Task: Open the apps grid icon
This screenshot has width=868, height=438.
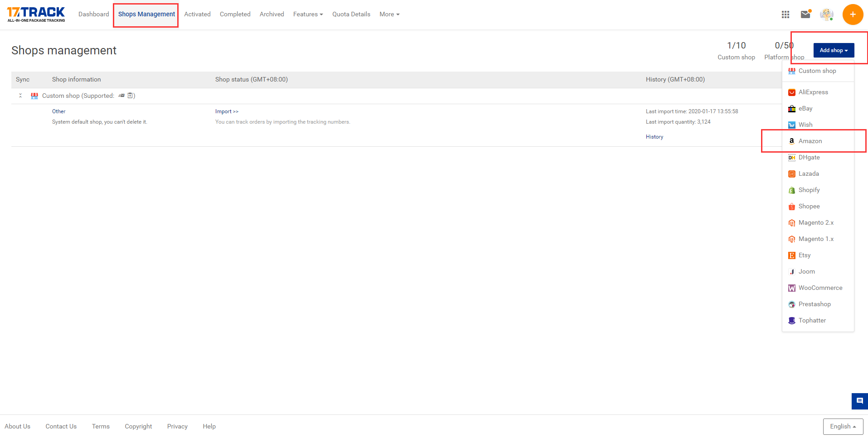Action: (x=786, y=14)
